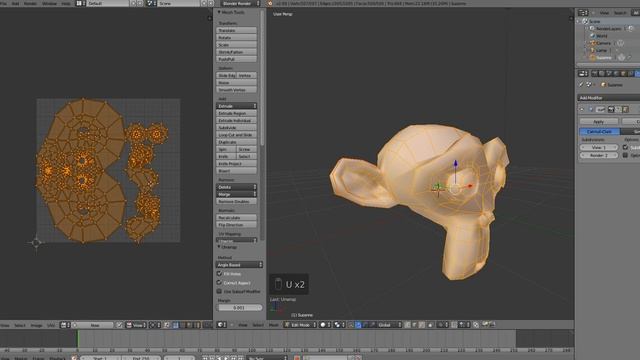This screenshot has height=360, width=640.
Task: Open the outliner View menu
Action: (x=604, y=13)
